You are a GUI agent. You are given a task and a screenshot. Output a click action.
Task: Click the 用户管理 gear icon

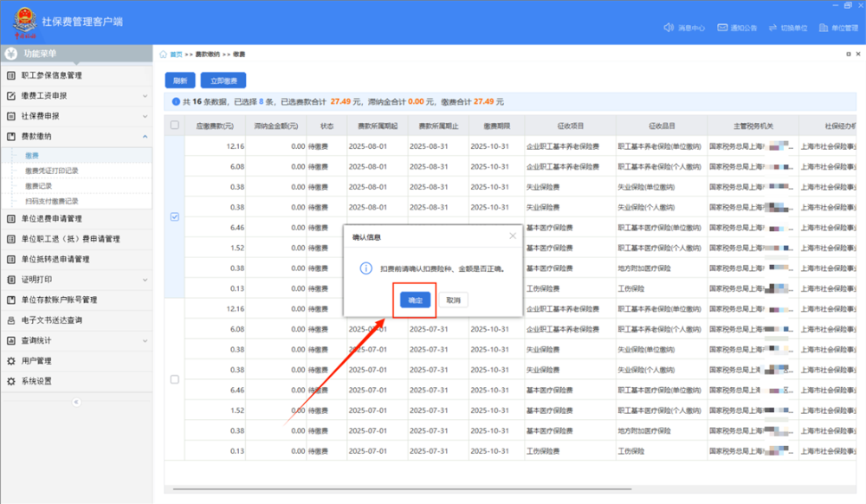(x=11, y=361)
